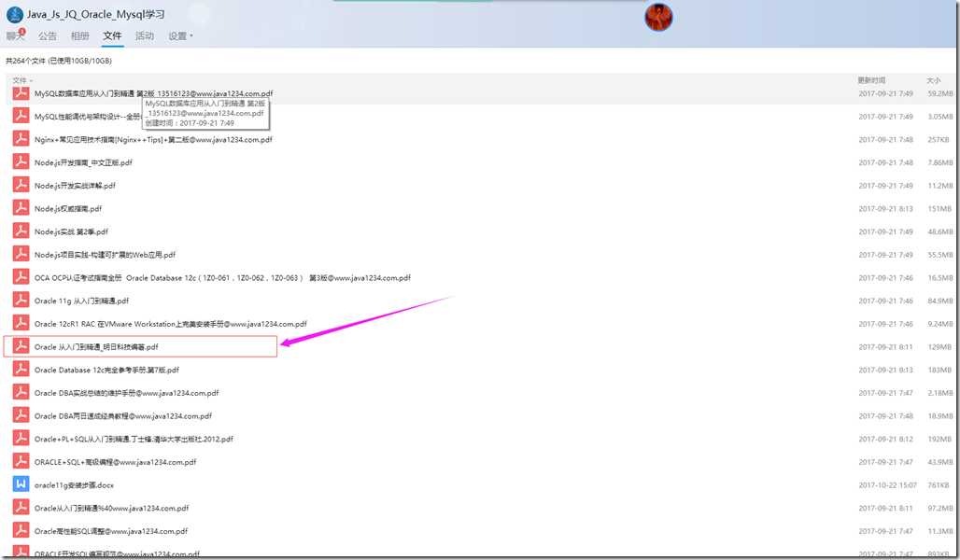Screen dimensions: 960x560
Task: Open file name Nginx+常见应用技术指南 第二版 pdf
Action: click(x=153, y=140)
